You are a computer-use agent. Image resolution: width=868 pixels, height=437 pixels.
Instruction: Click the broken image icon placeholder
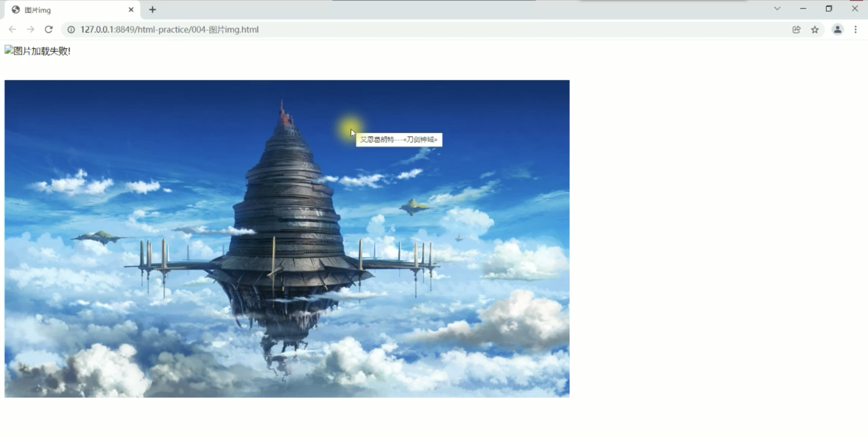[9, 50]
